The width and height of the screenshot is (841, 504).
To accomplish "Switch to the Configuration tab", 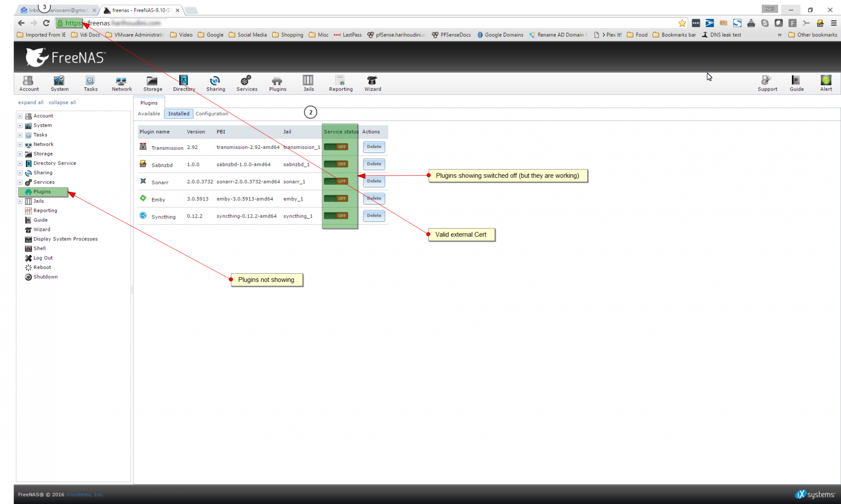I will pos(212,114).
